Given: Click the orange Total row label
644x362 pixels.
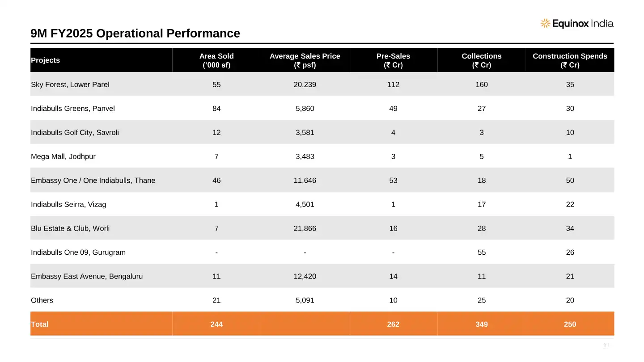Looking at the screenshot, I should pyautogui.click(x=39, y=324).
